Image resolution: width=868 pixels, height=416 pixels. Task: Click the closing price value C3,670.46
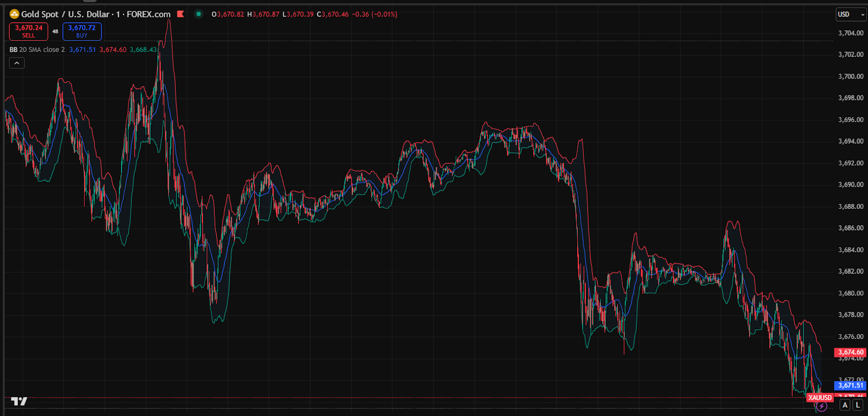click(333, 14)
